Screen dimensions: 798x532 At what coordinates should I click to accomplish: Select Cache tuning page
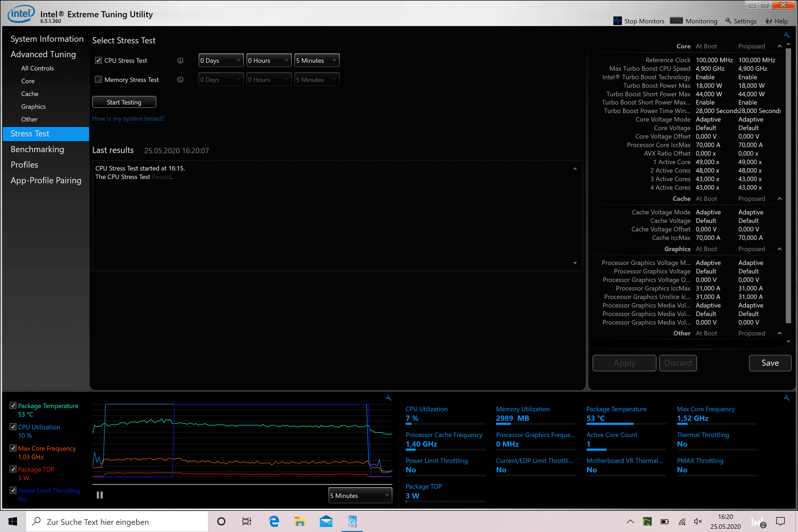coord(30,94)
